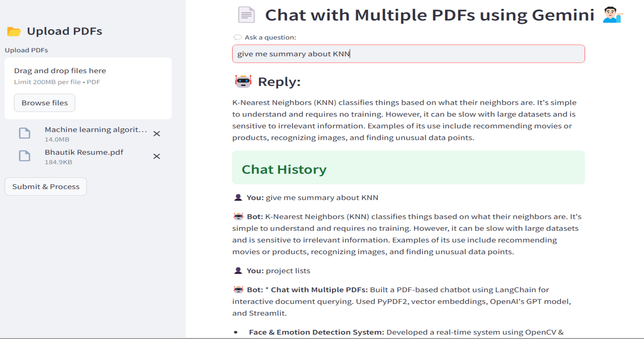Image resolution: width=644 pixels, height=339 pixels.
Task: Click the robot icon beside the first Bot answer
Action: [239, 216]
